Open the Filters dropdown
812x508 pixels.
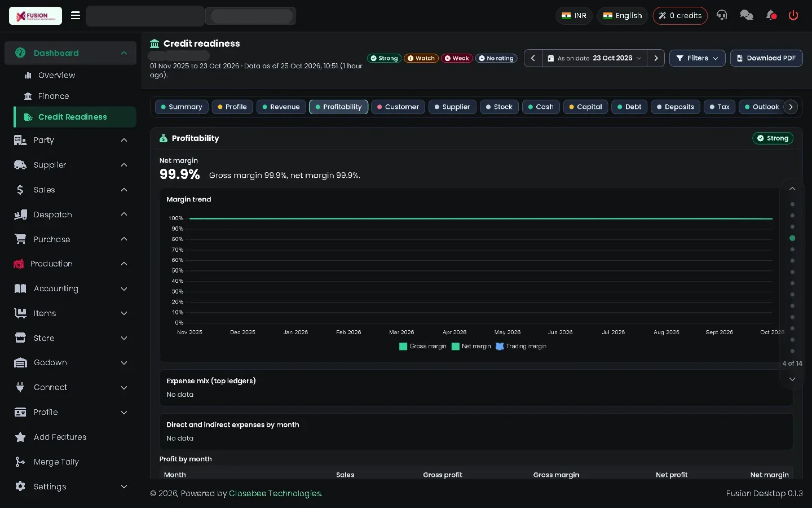tap(697, 58)
